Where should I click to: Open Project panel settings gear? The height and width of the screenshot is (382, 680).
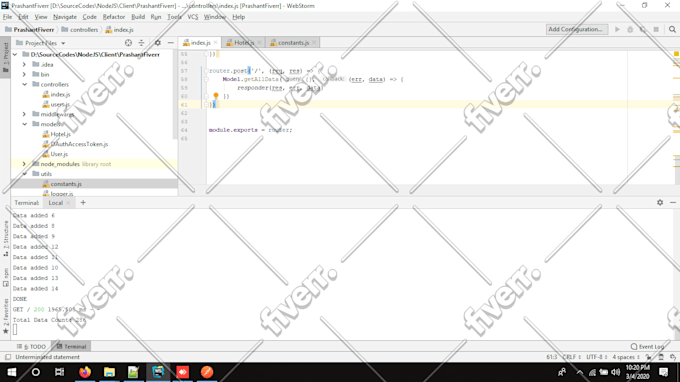click(x=157, y=43)
